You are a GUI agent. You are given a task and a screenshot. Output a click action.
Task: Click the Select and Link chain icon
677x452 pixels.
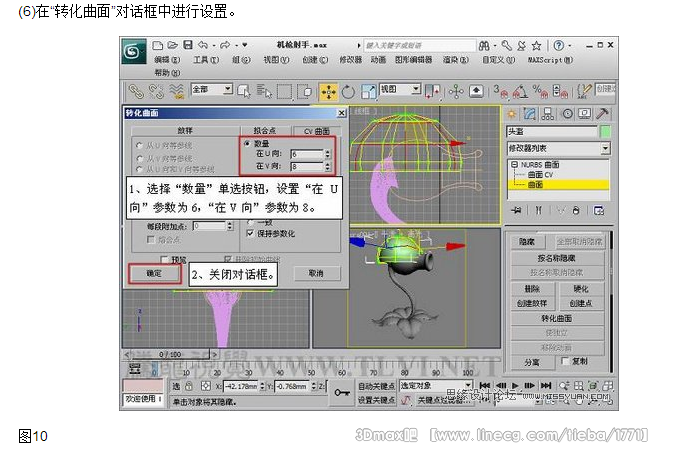(x=136, y=92)
